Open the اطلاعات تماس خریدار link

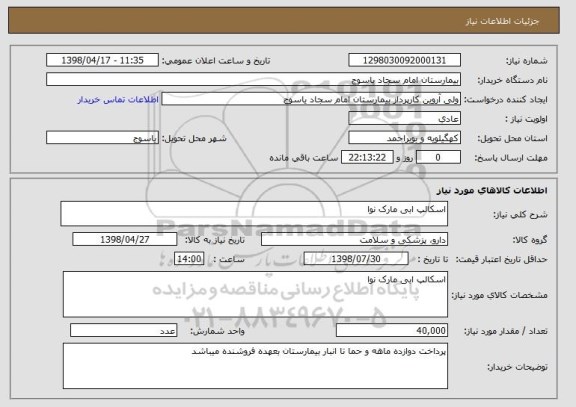tap(118, 100)
